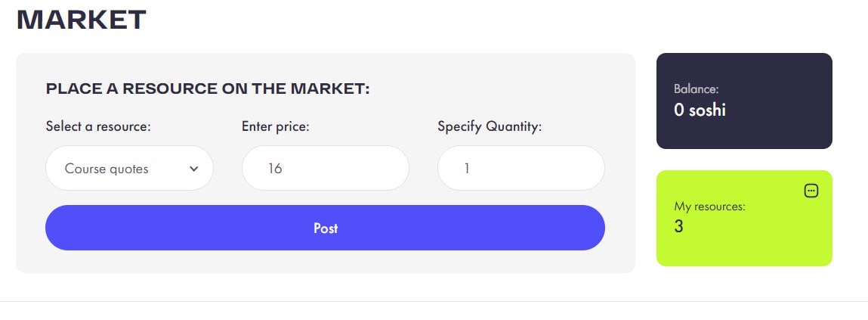Click the 'Balance:' label text
868x320 pixels.
click(696, 89)
